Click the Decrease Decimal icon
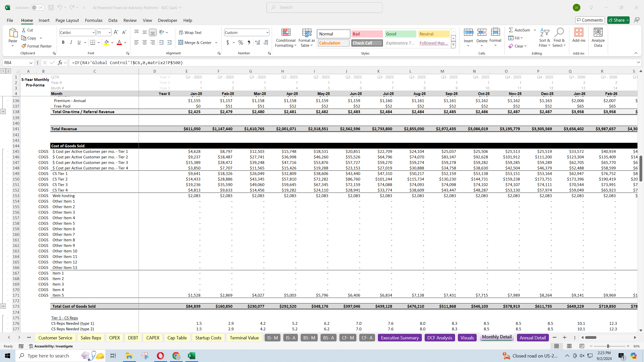The width and height of the screenshot is (644, 362). click(x=266, y=42)
